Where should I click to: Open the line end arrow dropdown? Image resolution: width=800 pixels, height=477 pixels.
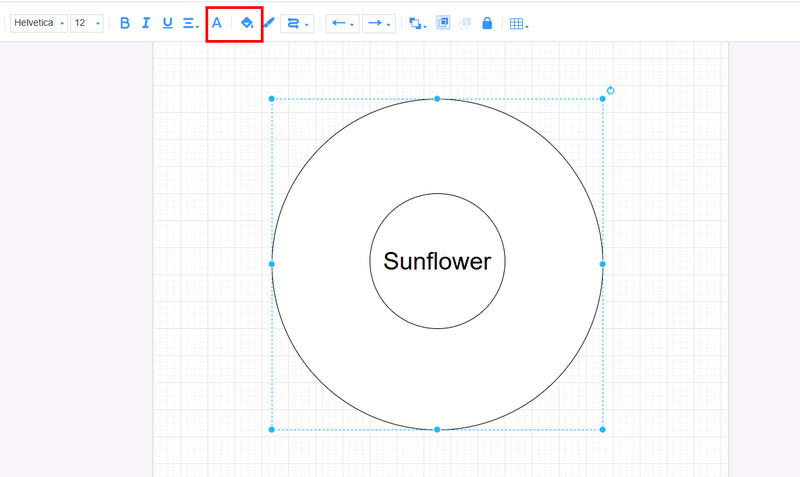coord(377,23)
